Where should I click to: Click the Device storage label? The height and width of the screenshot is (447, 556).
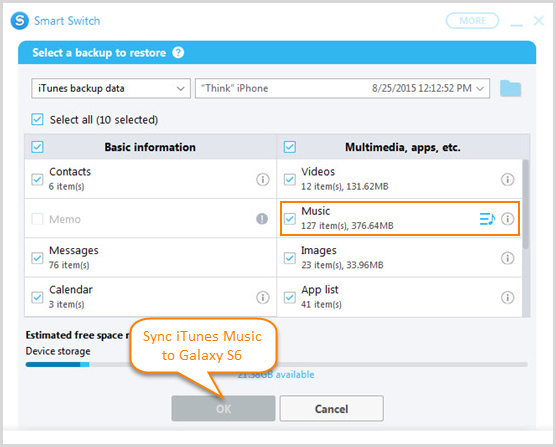point(58,351)
